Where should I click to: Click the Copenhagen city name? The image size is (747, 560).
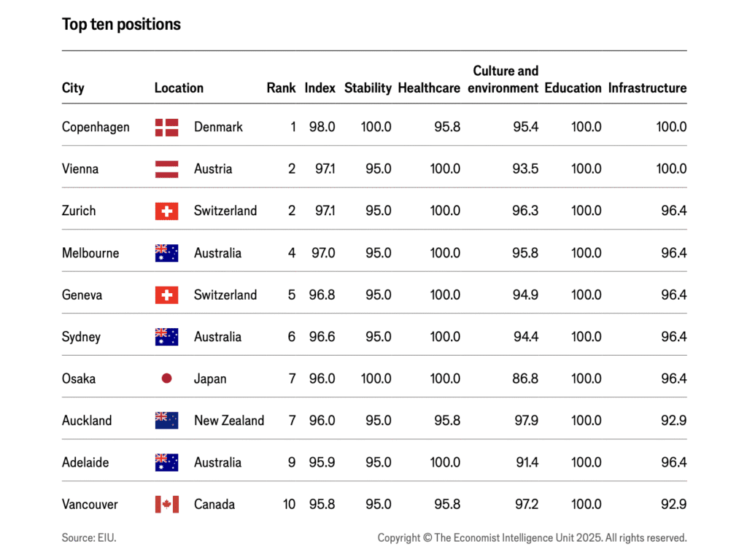[x=96, y=127]
